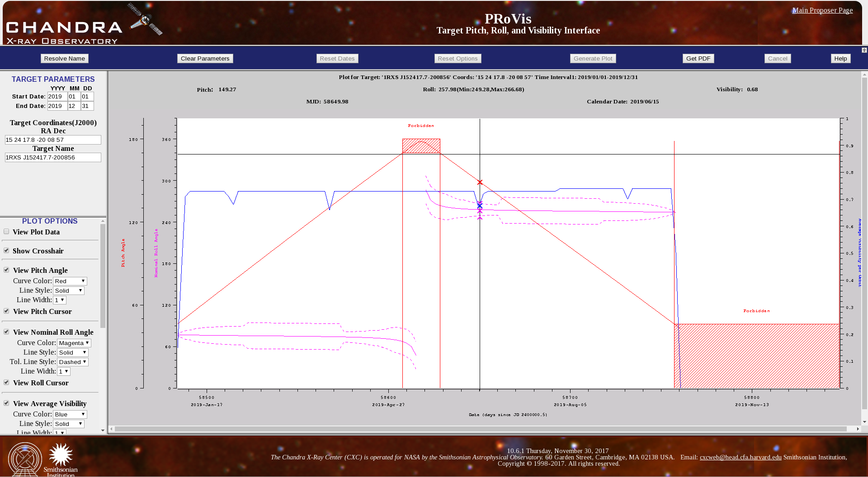
Task: Click the 'Visibility: 0.68' readout text
Action: [737, 89]
